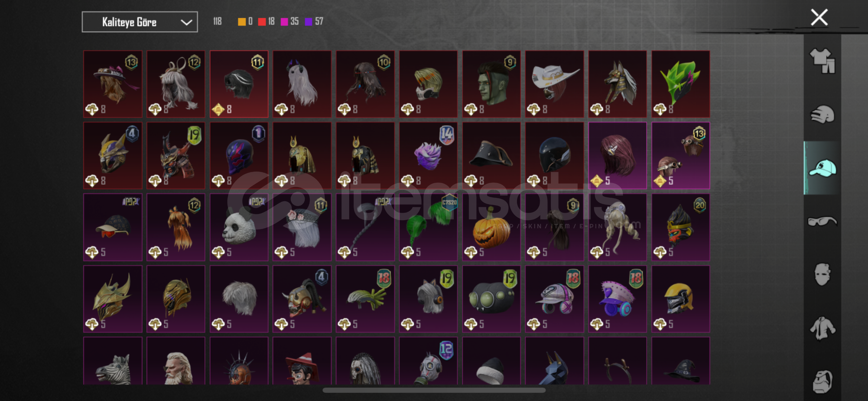This screenshot has width=868, height=401.
Task: Expand sorting options with chevron arrow
Action: click(x=186, y=22)
